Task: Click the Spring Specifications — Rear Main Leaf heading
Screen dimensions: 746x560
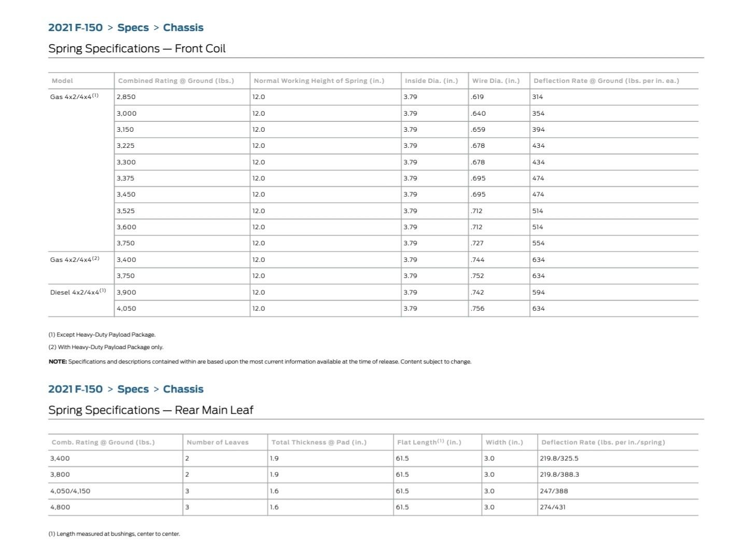Action: tap(150, 410)
